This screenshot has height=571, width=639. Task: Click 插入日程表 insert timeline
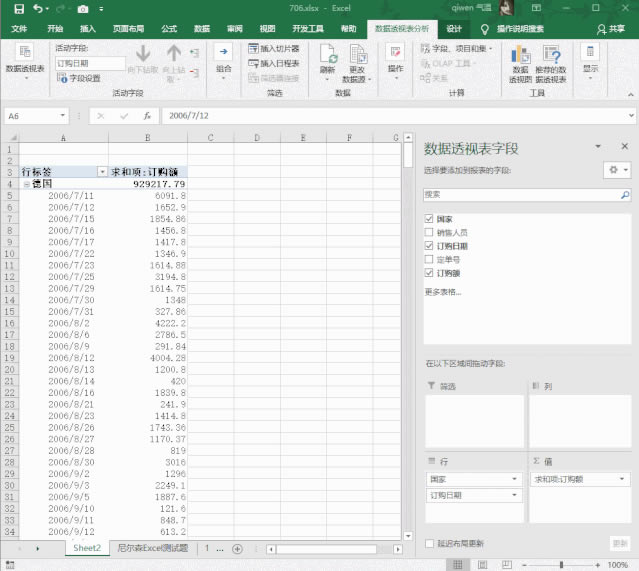point(274,63)
